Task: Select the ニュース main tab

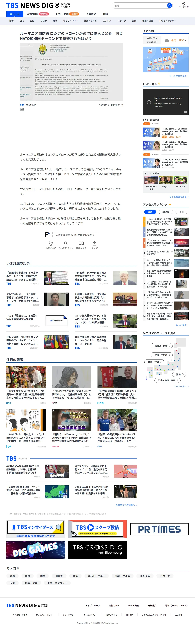Action: [x=15, y=14]
